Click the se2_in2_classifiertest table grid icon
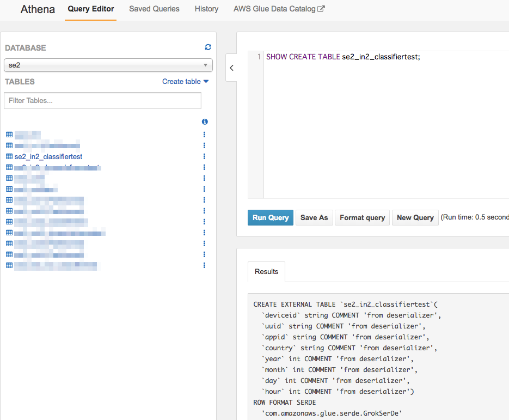The image size is (509, 420). [x=9, y=156]
